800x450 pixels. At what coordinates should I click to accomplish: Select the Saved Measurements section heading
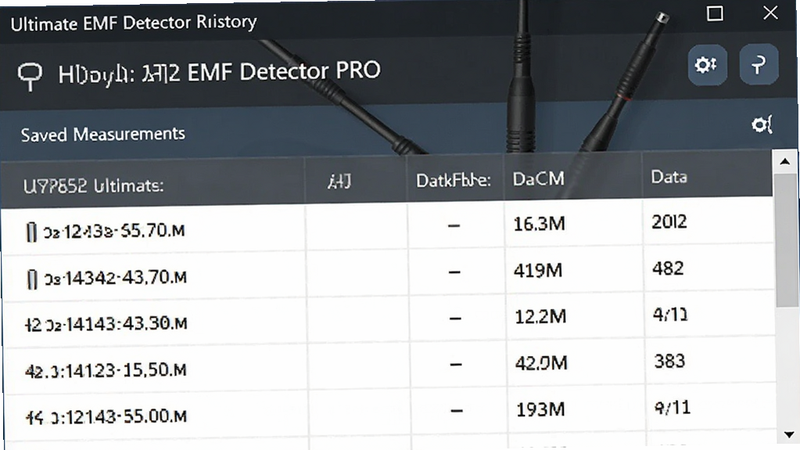pyautogui.click(x=103, y=134)
